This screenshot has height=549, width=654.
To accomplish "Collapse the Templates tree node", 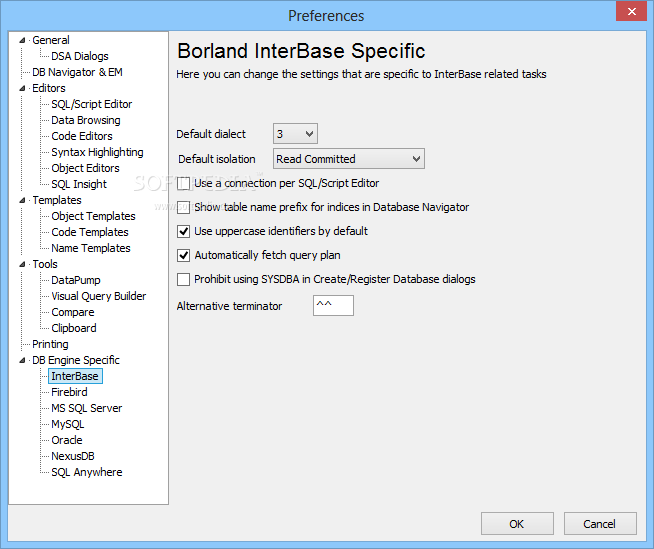I will point(22,200).
